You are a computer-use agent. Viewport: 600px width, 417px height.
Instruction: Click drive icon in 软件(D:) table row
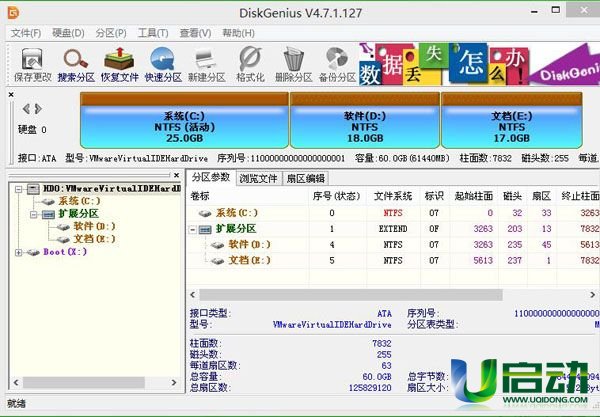point(218,245)
